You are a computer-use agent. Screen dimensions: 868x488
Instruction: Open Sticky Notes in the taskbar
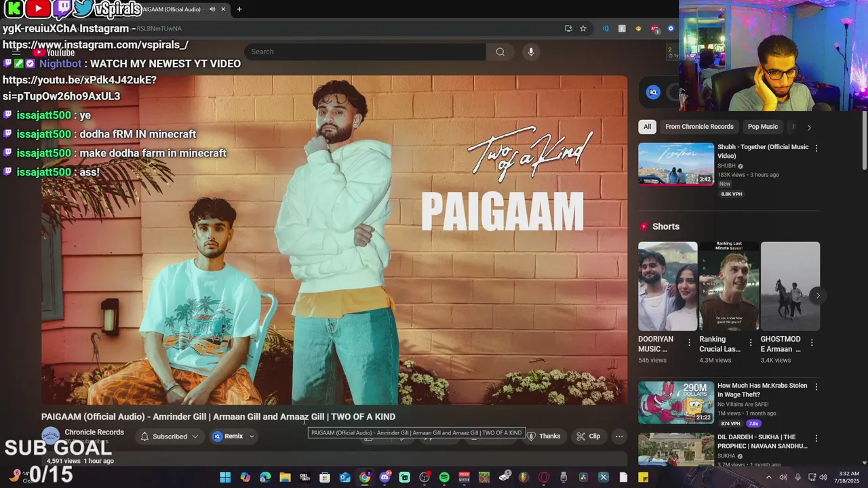click(643, 477)
